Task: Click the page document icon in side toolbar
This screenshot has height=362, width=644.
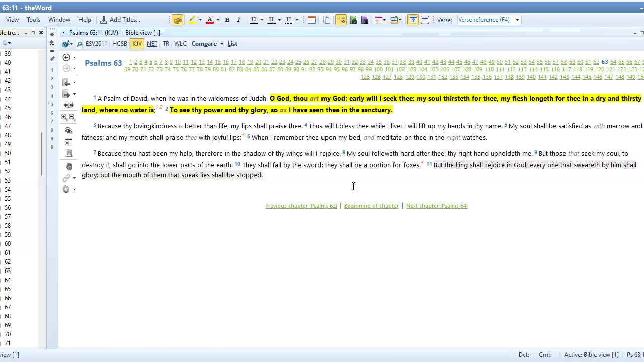Action: [69, 153]
